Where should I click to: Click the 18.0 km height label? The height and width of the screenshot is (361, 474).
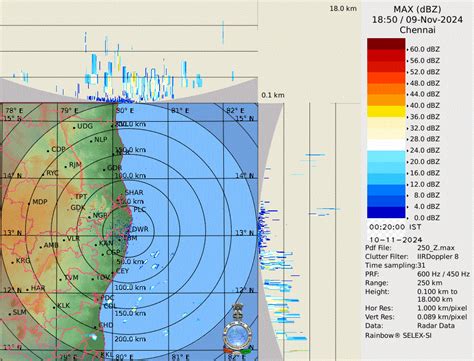click(343, 8)
